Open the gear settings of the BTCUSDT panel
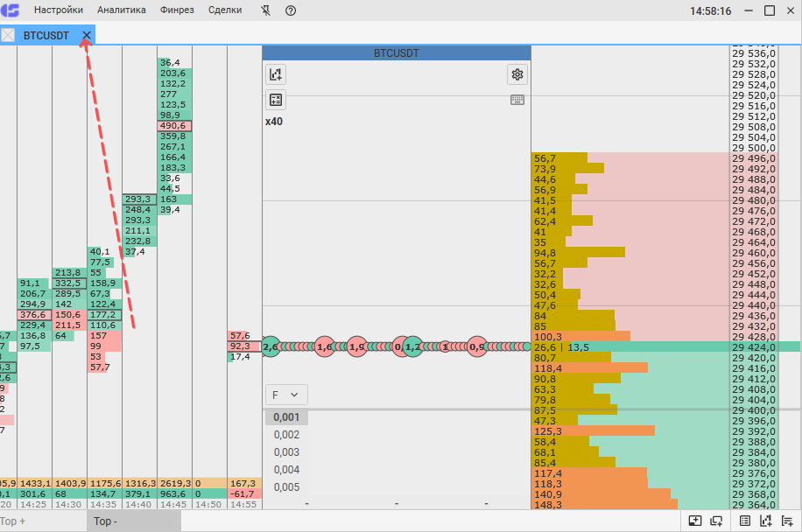Image resolution: width=802 pixels, height=532 pixels. (x=517, y=74)
